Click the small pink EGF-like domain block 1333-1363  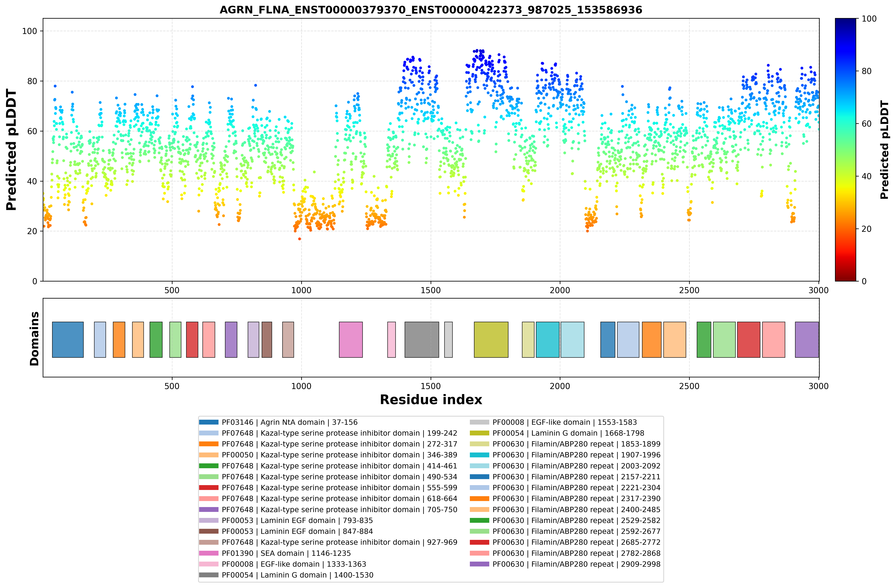392,339
